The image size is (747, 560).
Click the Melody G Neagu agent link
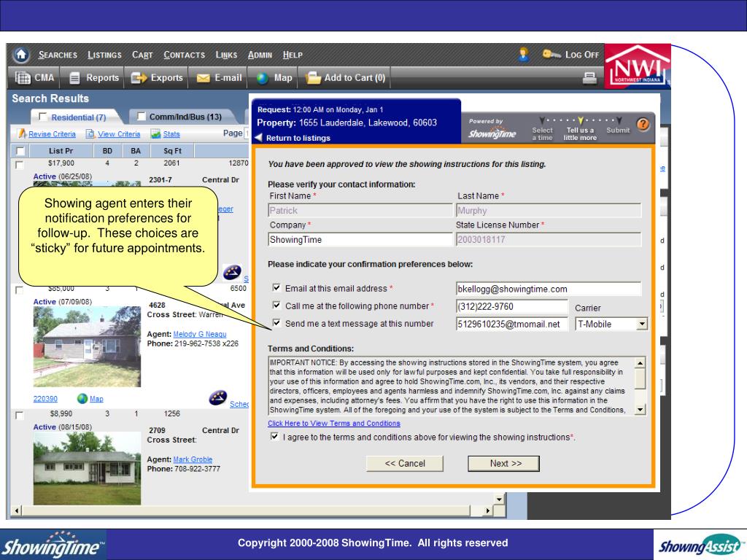click(200, 334)
